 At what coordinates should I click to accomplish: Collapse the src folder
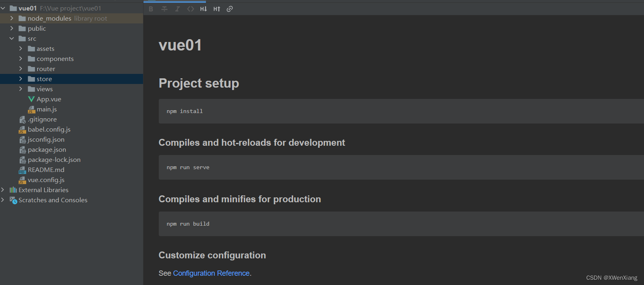click(12, 38)
